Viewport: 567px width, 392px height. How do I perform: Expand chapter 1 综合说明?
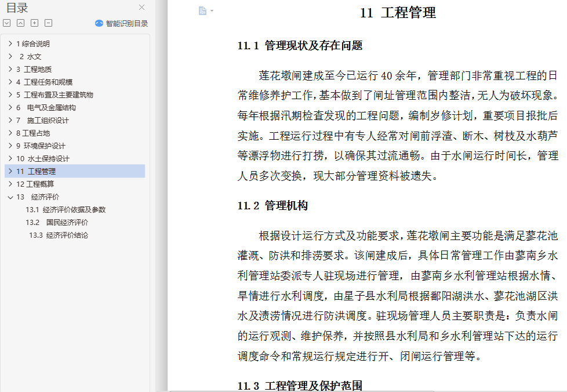pyautogui.click(x=10, y=43)
